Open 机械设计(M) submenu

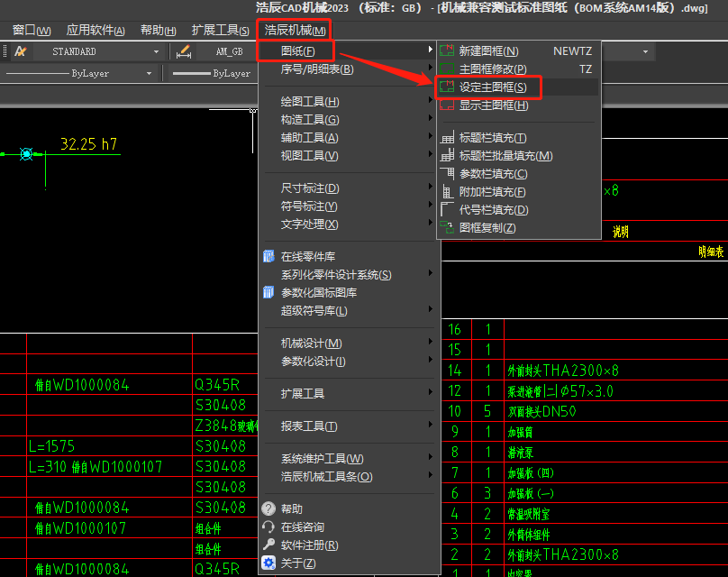click(x=347, y=343)
